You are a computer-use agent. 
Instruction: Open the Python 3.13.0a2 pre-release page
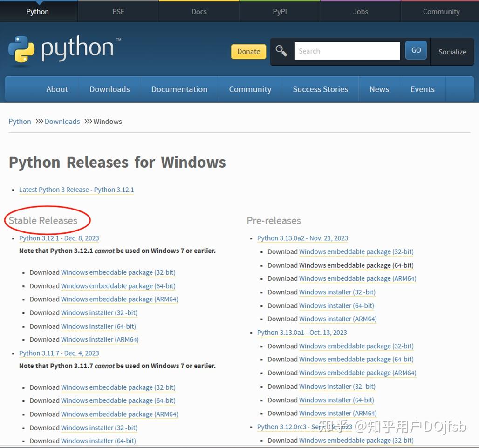pos(302,238)
